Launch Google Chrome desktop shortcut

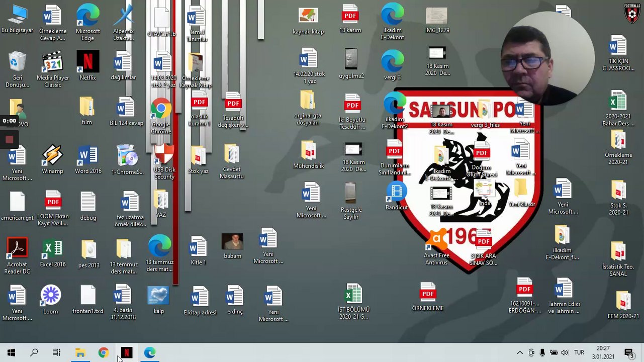pos(161,117)
